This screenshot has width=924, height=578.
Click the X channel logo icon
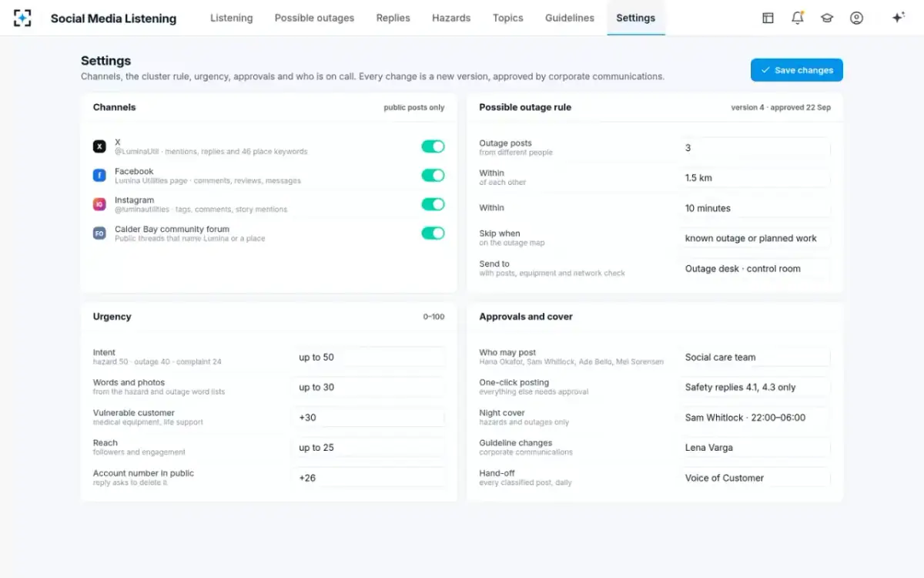(x=99, y=146)
